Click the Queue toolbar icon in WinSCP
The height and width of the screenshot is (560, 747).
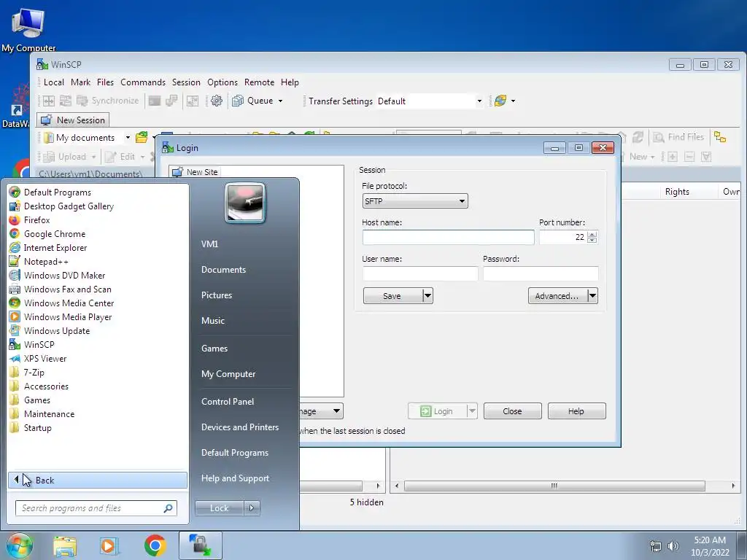click(237, 101)
